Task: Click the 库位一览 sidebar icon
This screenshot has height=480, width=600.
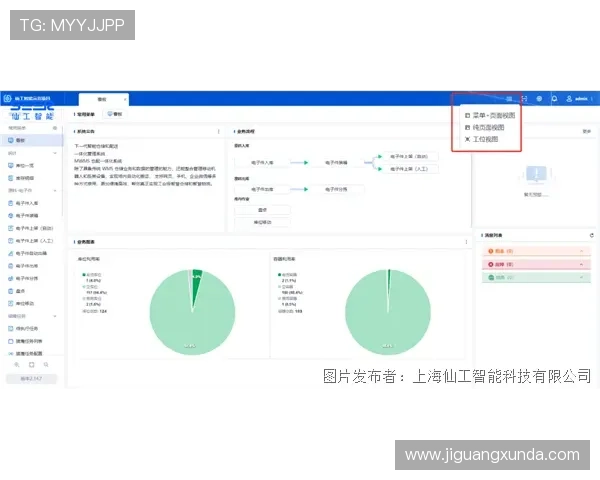Action: 11,165
